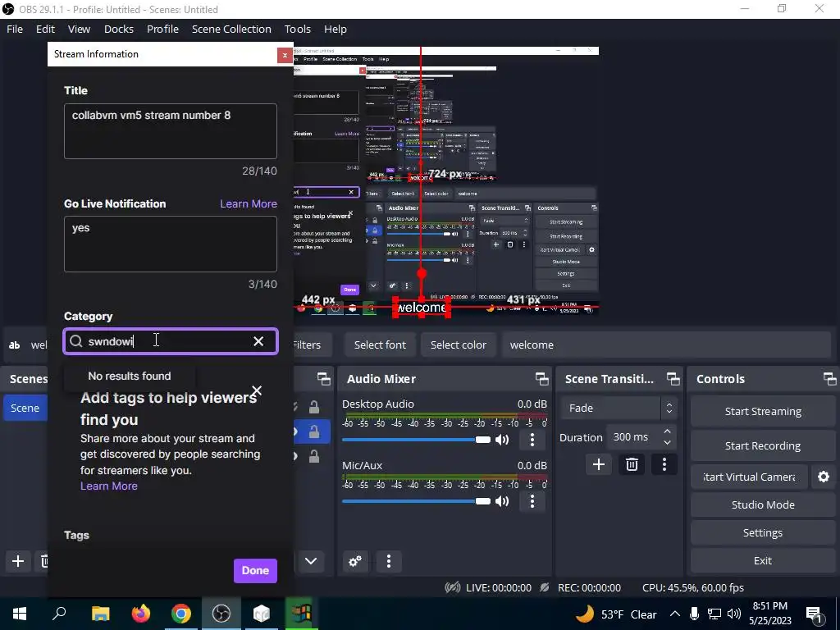Open the File menu

[15, 29]
